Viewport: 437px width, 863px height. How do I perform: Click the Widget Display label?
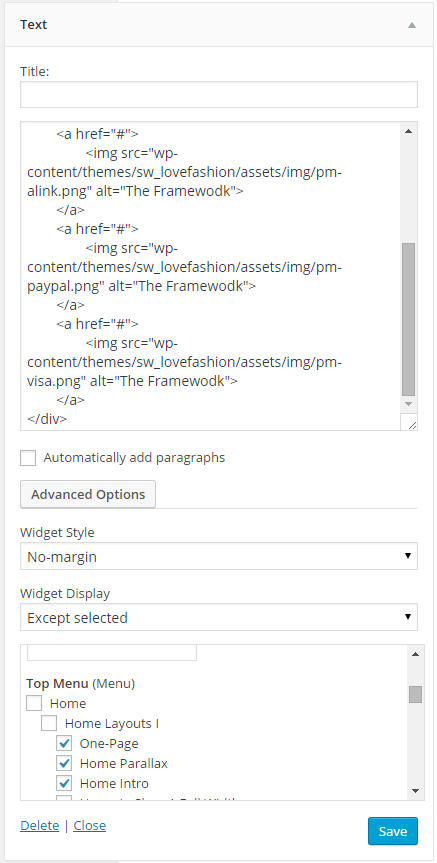[65, 594]
